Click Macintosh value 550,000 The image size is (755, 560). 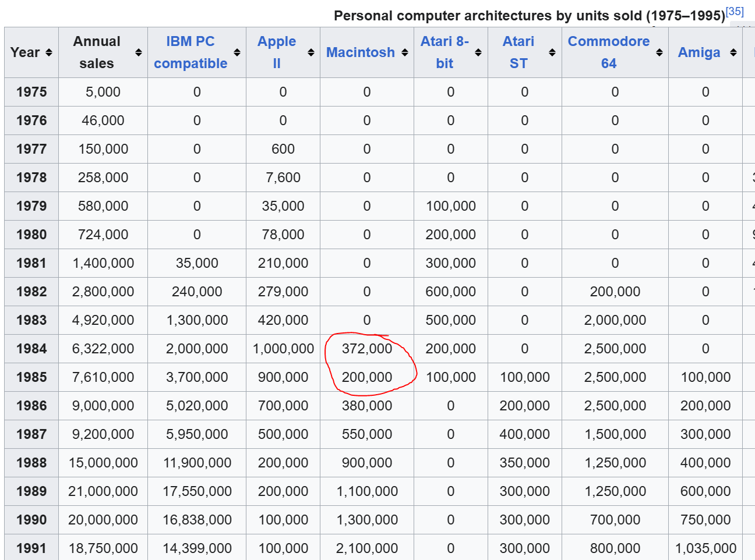[367, 434]
